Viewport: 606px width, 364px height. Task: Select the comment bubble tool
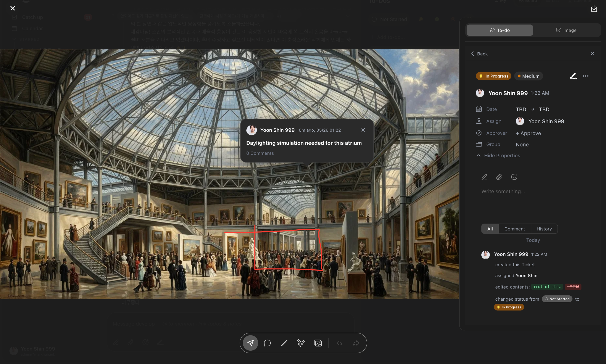[267, 343]
